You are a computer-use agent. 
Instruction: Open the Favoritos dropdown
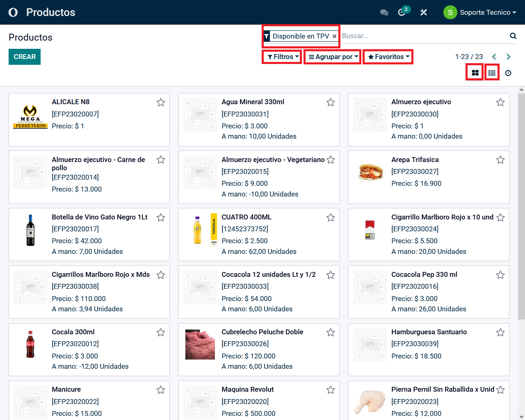pos(388,57)
